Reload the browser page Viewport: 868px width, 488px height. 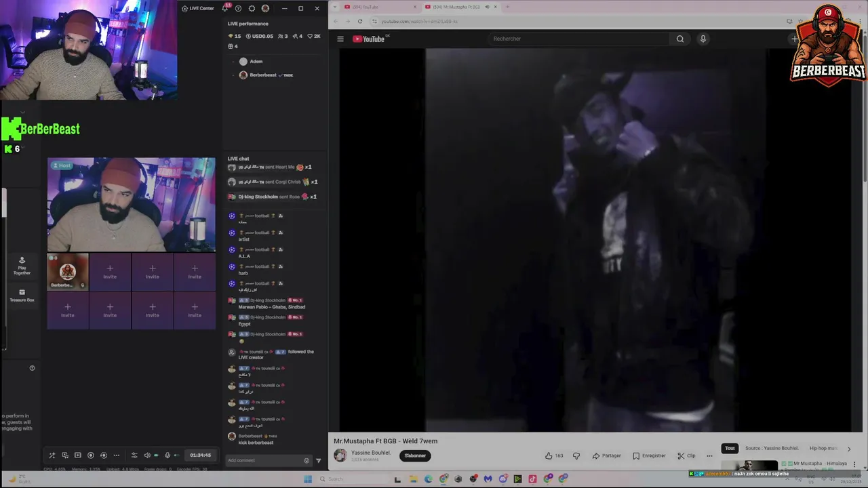(360, 21)
